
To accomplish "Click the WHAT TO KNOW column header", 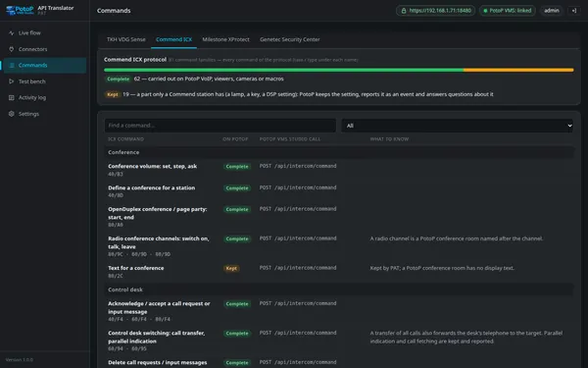I will coord(389,139).
